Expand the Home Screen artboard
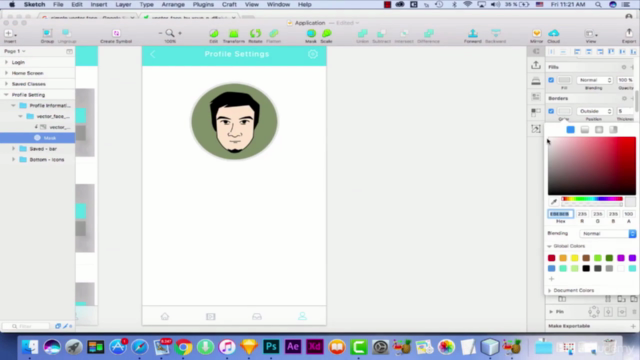The width and height of the screenshot is (640, 360). (x=6, y=73)
